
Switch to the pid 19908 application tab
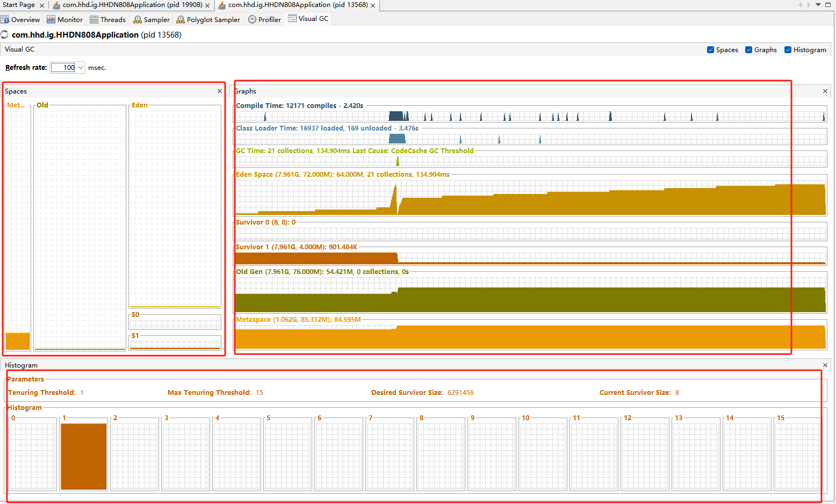coord(132,5)
